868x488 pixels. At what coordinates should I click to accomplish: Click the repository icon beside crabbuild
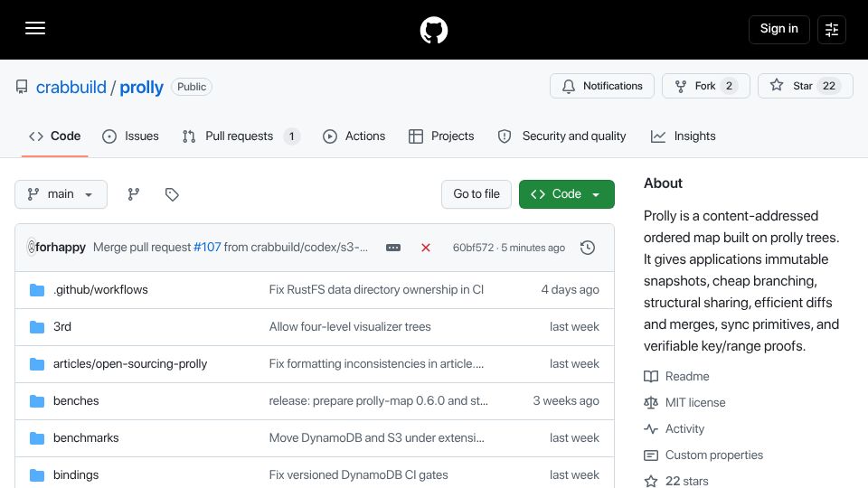point(22,87)
